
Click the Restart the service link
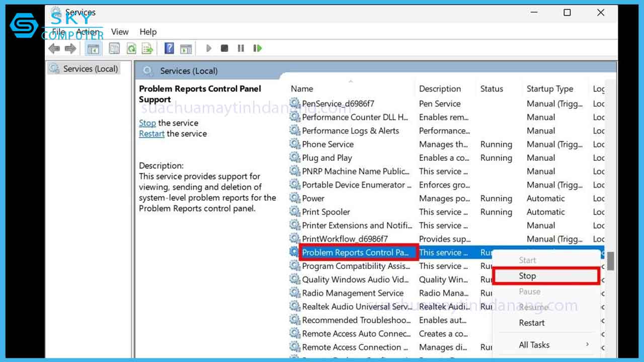[151, 134]
